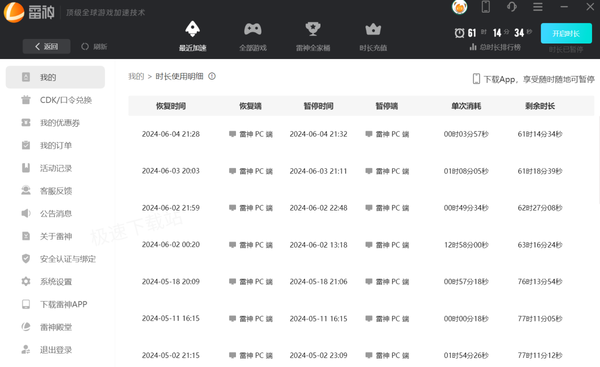Click the alarm clock remaining time icon
Image resolution: width=600 pixels, height=367 pixels.
460,33
